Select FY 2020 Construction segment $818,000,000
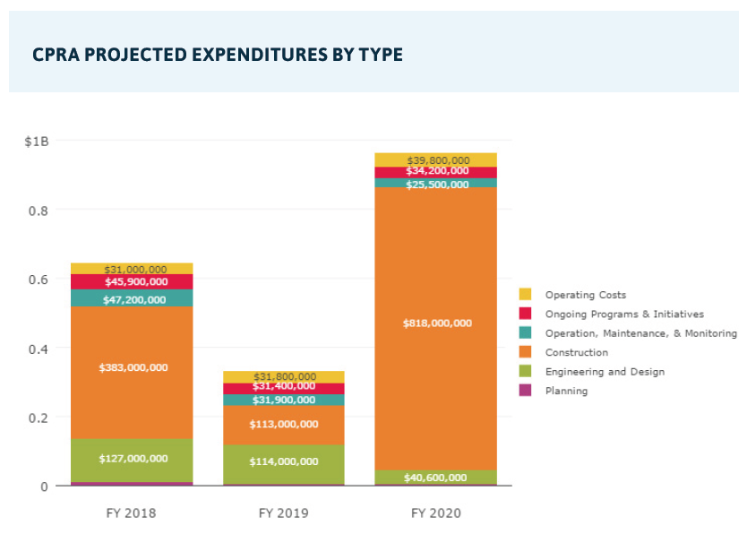 (437, 323)
